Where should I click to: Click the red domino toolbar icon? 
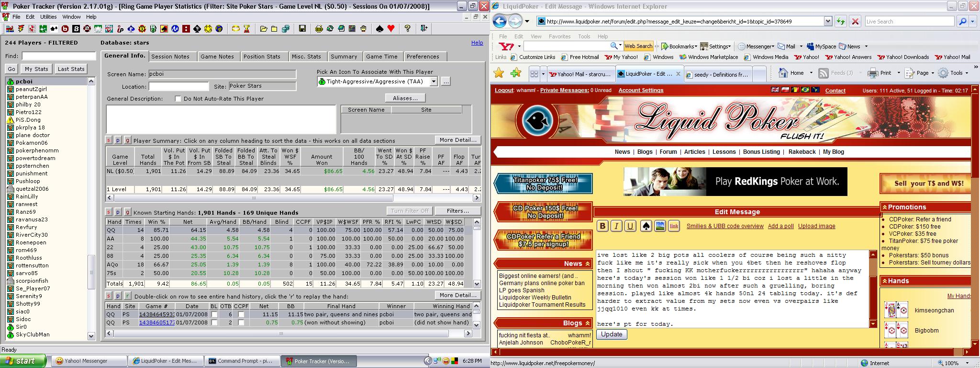(186, 29)
